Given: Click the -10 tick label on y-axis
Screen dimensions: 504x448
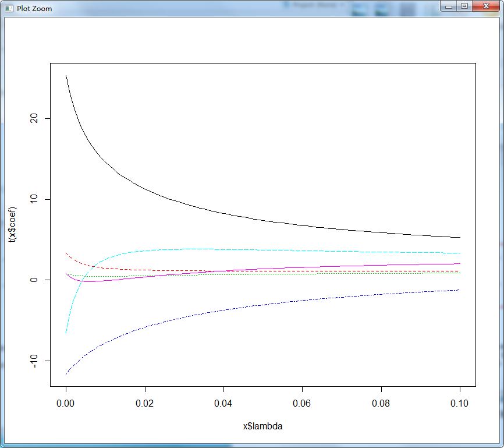Looking at the screenshot, I should pos(34,362).
